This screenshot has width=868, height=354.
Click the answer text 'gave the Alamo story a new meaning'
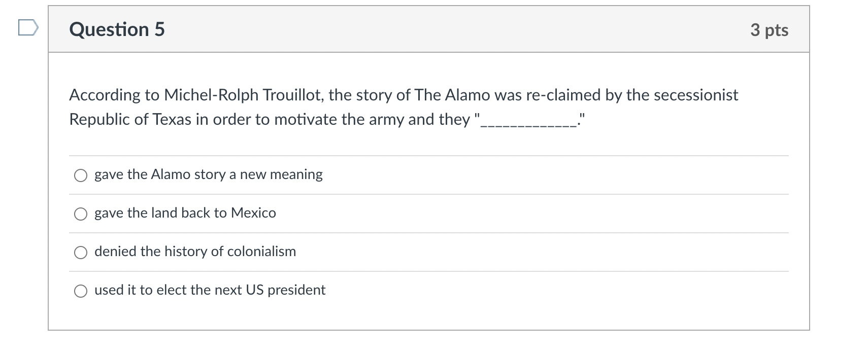[208, 174]
